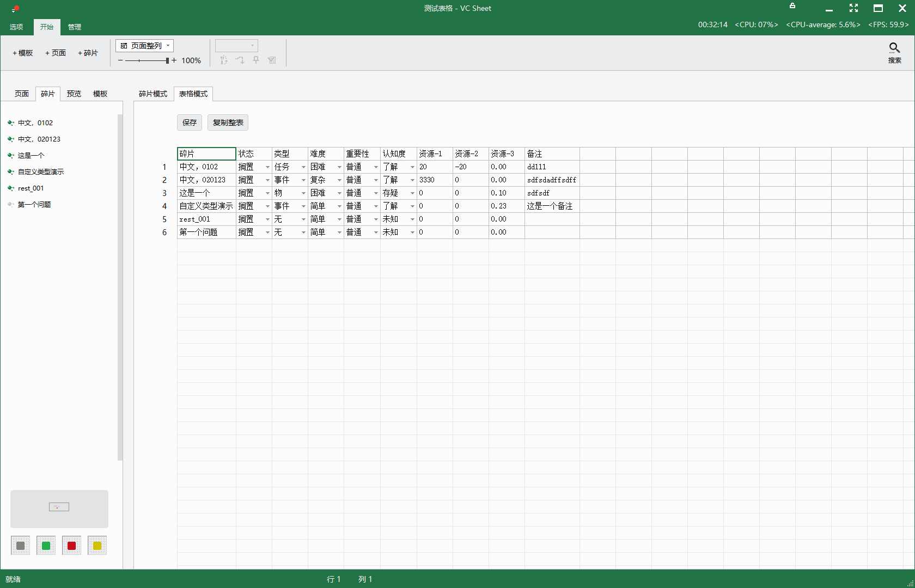915x588 pixels.
Task: Click the zoom-in plus icon
Action: tap(174, 60)
